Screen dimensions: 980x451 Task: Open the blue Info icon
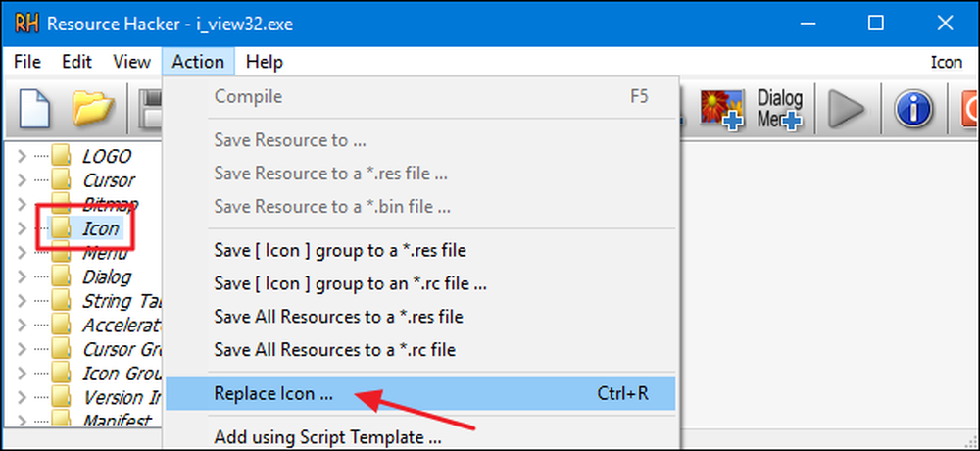click(913, 110)
